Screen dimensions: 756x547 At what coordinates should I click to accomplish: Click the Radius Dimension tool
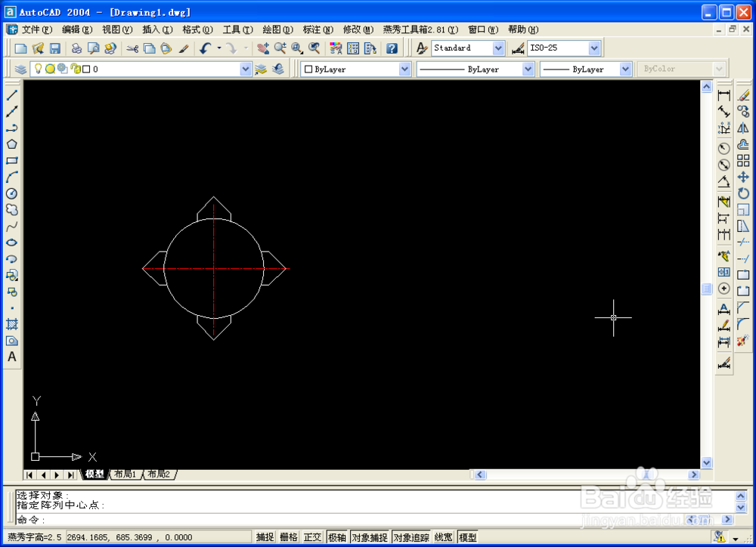(723, 148)
